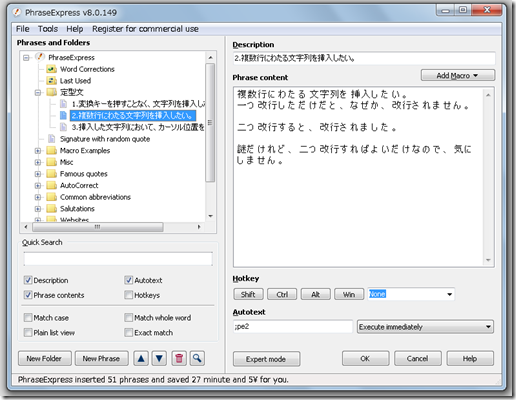Open the hotkey key dropdown showing None
This screenshot has height=400, width=516.
tap(449, 294)
